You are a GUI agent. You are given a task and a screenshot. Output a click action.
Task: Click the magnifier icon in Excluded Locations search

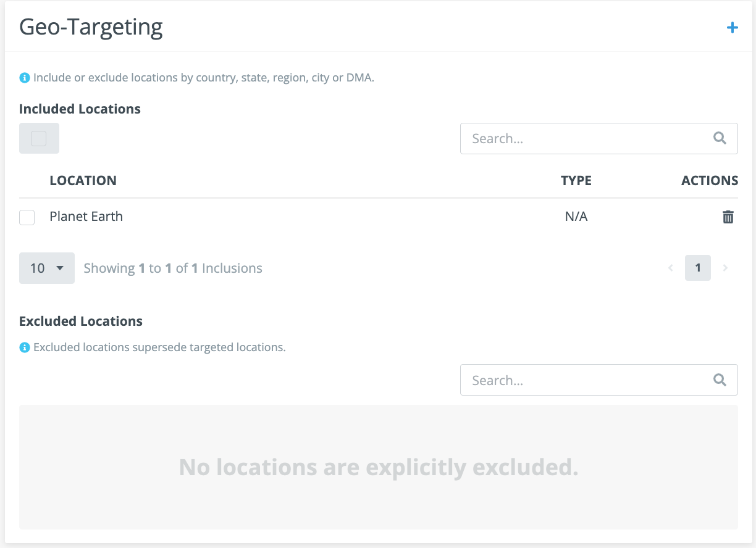click(720, 380)
